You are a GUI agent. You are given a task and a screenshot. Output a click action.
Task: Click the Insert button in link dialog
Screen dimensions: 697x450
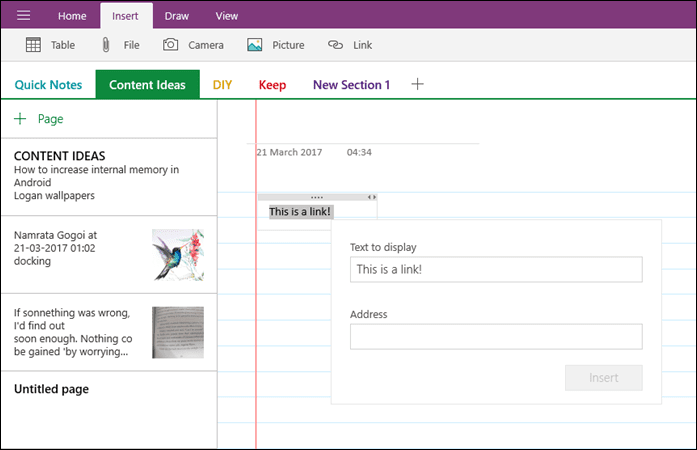(x=604, y=378)
